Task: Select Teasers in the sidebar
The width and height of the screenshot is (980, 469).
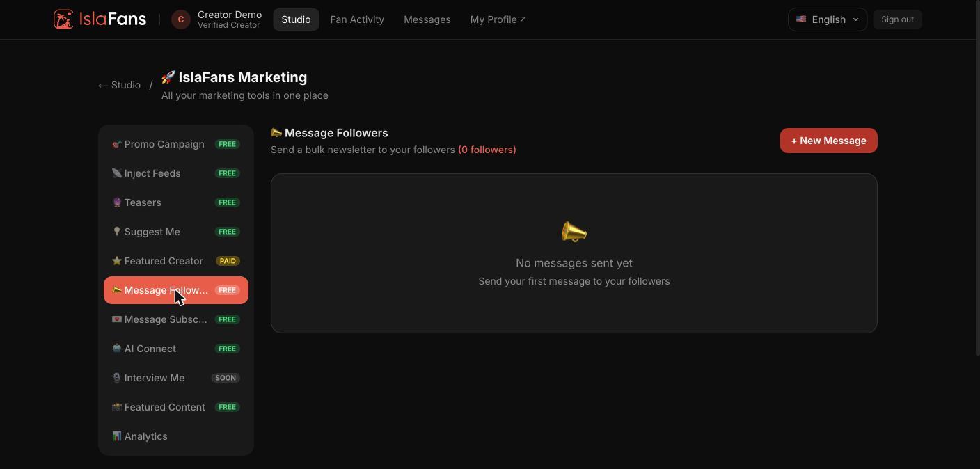Action: [x=176, y=202]
